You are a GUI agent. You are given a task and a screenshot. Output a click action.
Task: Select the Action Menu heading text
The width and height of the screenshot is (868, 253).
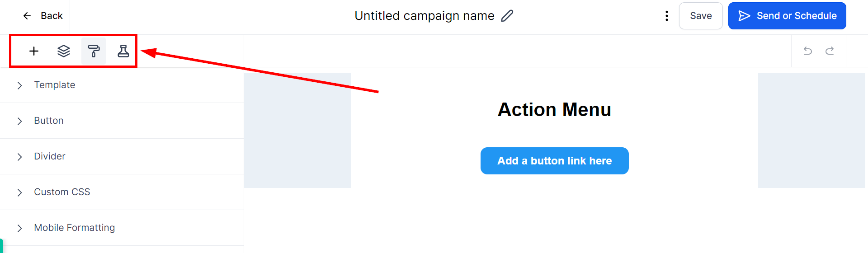tap(554, 110)
